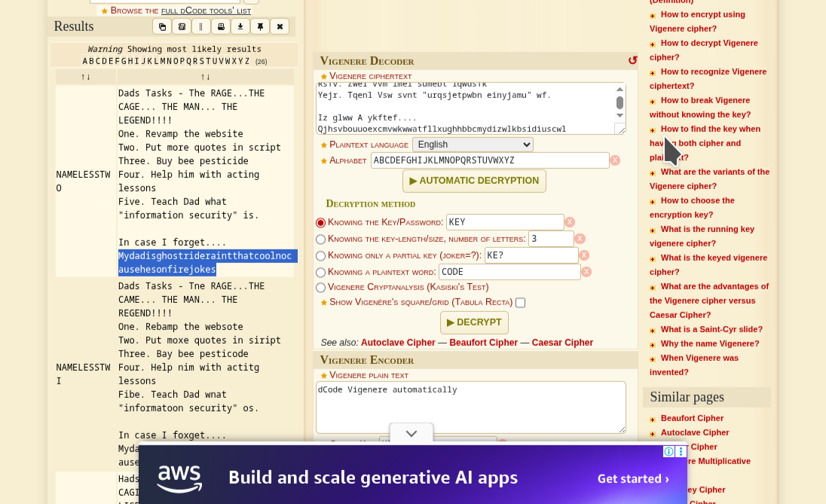826x504 pixels.
Task: Click the Automatic Decryption button
Action: pyautogui.click(x=474, y=181)
